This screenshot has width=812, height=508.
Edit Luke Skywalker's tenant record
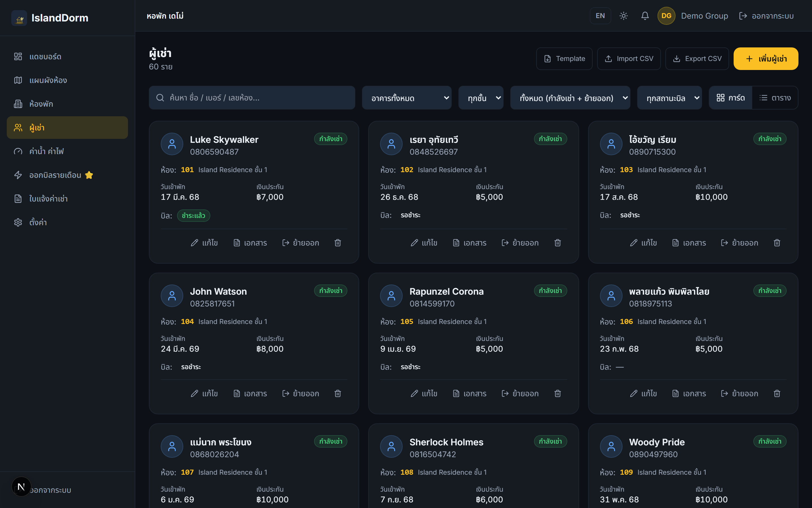pos(204,243)
